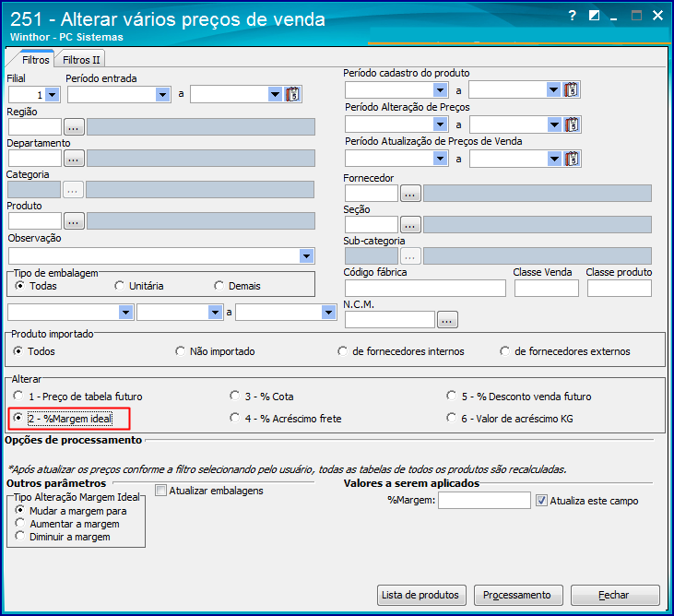Open Fornecedor lookup ellipsis button
Screen dimensions: 674x616
(x=410, y=194)
